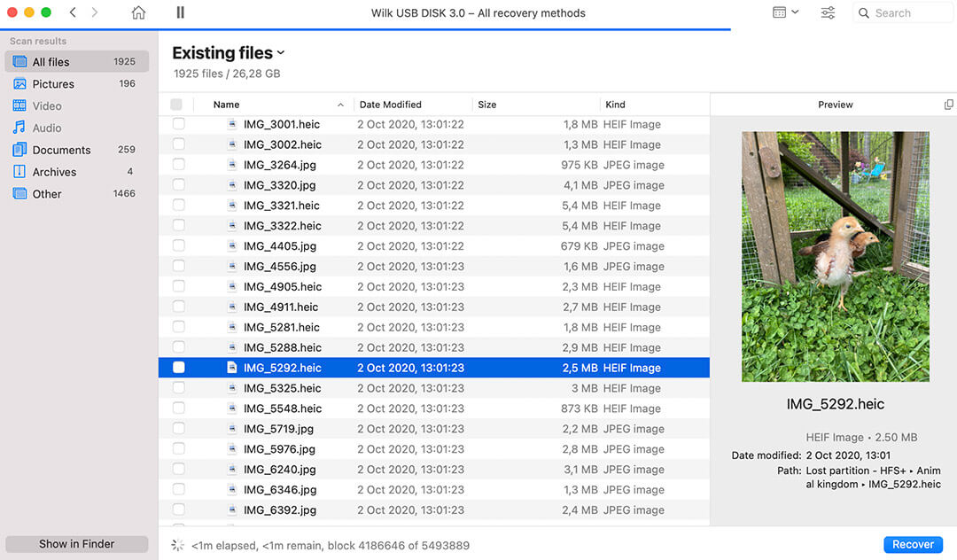Screen dimensions: 957x560
Task: Click the chick photo preview thumbnail
Action: pos(835,256)
